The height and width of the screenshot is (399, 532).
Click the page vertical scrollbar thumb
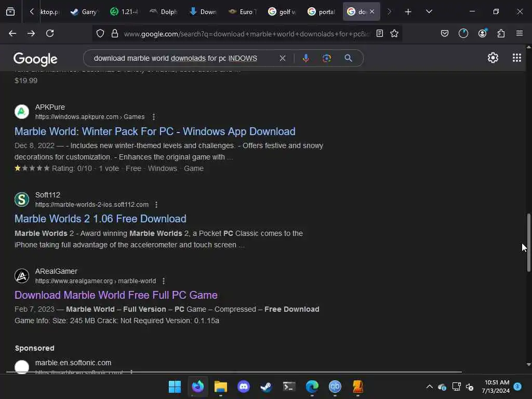528,242
